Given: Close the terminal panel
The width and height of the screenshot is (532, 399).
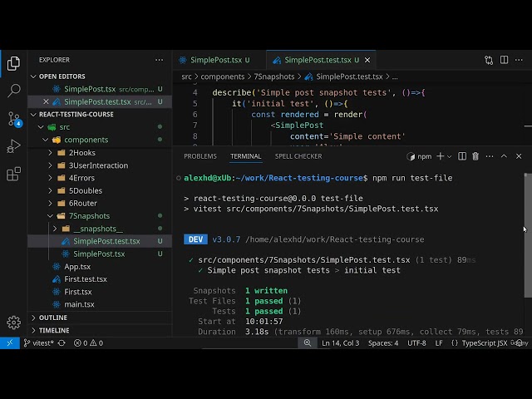Looking at the screenshot, I should 519,156.
